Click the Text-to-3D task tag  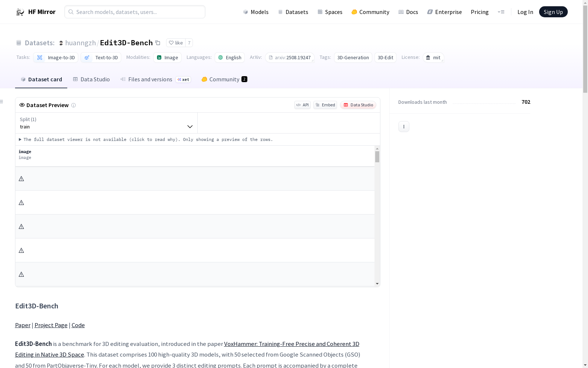tap(101, 57)
